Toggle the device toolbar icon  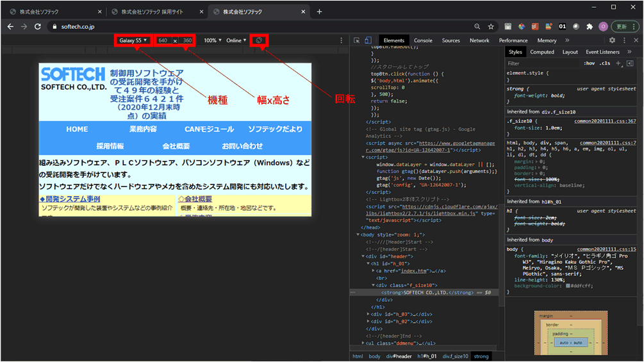pos(368,40)
